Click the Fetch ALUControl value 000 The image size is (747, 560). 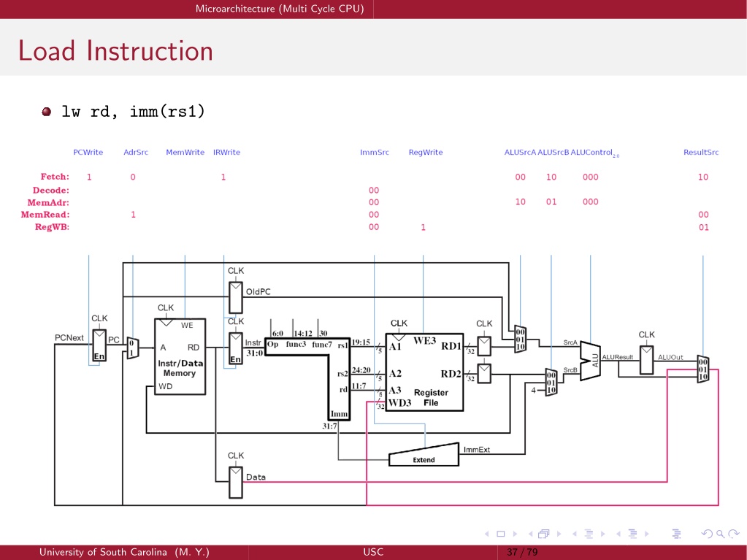pos(591,177)
